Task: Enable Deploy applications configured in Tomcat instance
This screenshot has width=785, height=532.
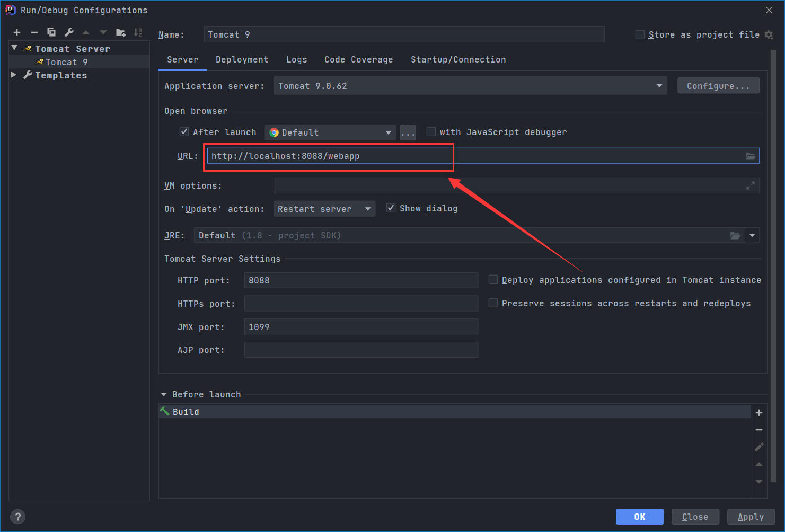Action: click(493, 279)
